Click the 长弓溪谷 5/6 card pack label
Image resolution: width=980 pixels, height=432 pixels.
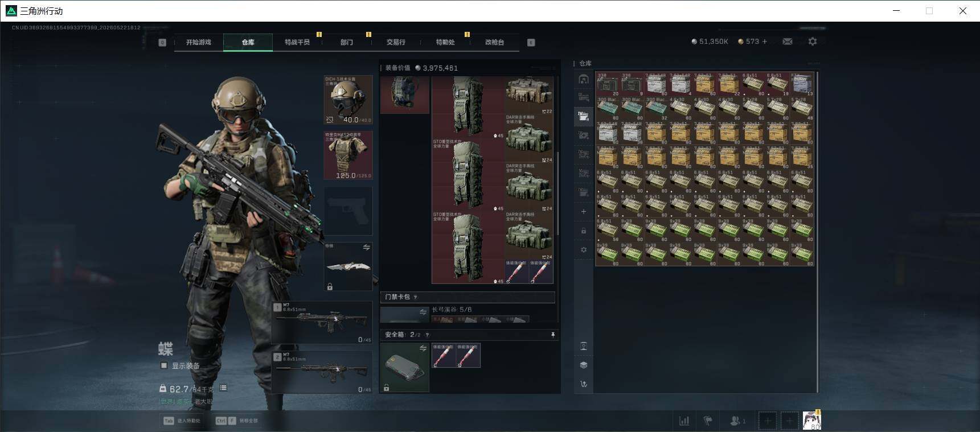[452, 310]
